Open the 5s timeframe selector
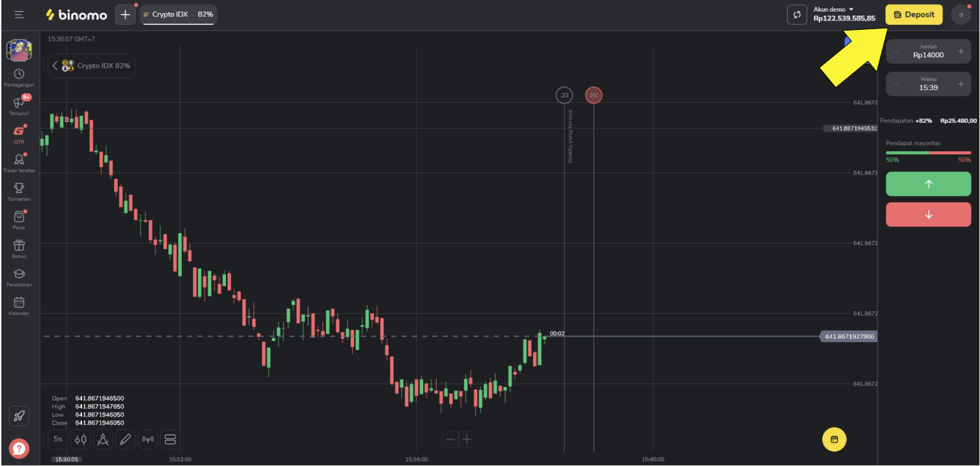The image size is (980, 466). pyautogui.click(x=58, y=439)
